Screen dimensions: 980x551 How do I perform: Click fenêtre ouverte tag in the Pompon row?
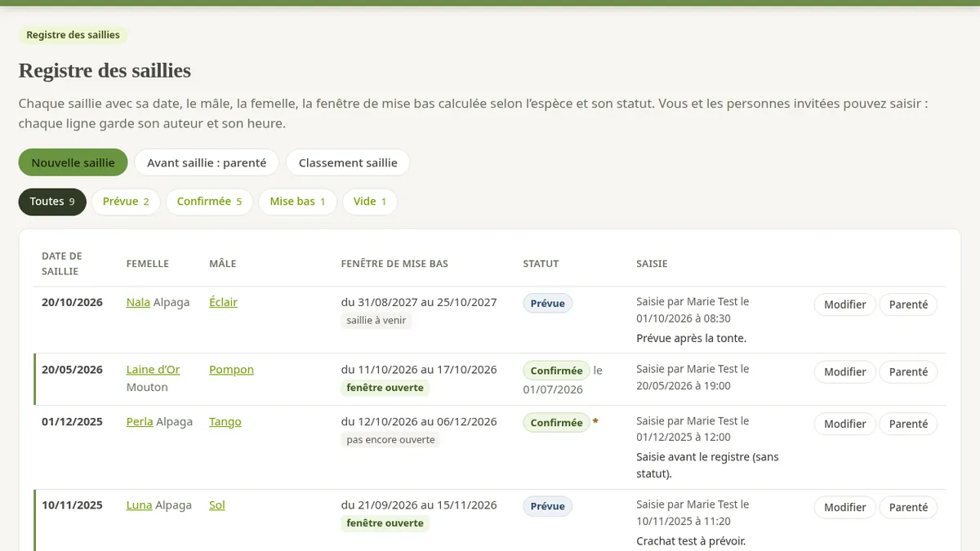point(385,388)
